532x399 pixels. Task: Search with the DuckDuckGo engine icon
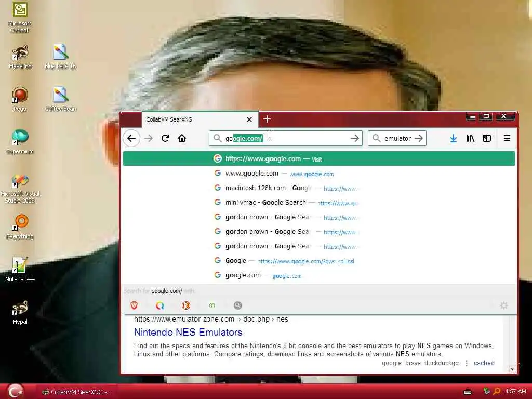[x=185, y=305]
